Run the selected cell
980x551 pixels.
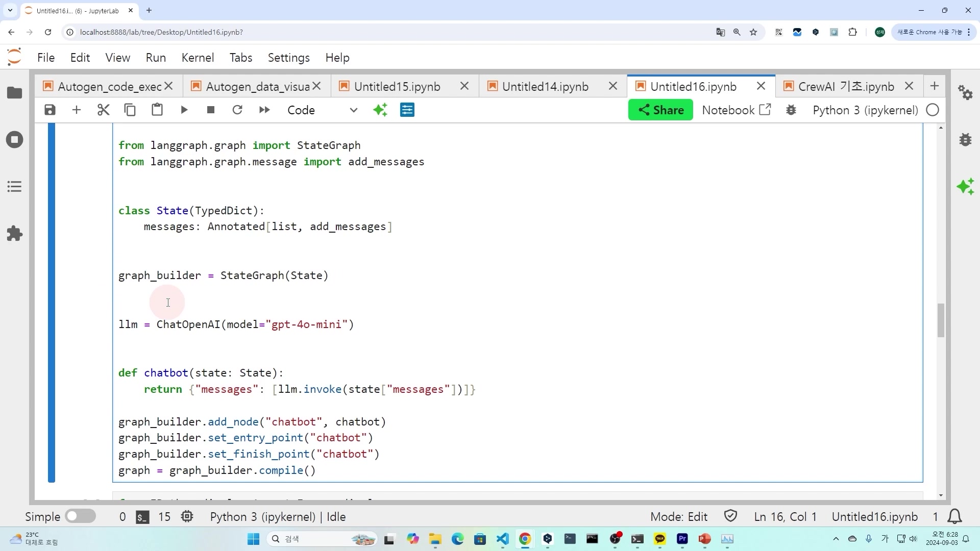[184, 110]
